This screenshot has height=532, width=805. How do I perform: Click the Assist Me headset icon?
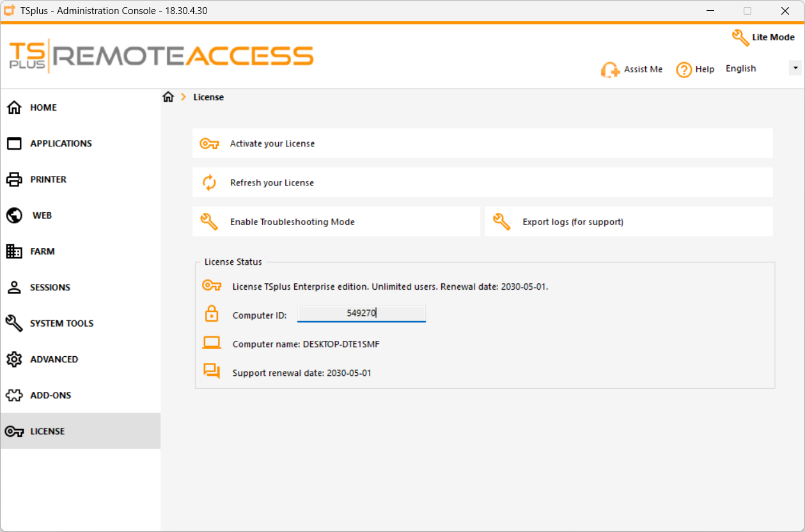pyautogui.click(x=610, y=70)
